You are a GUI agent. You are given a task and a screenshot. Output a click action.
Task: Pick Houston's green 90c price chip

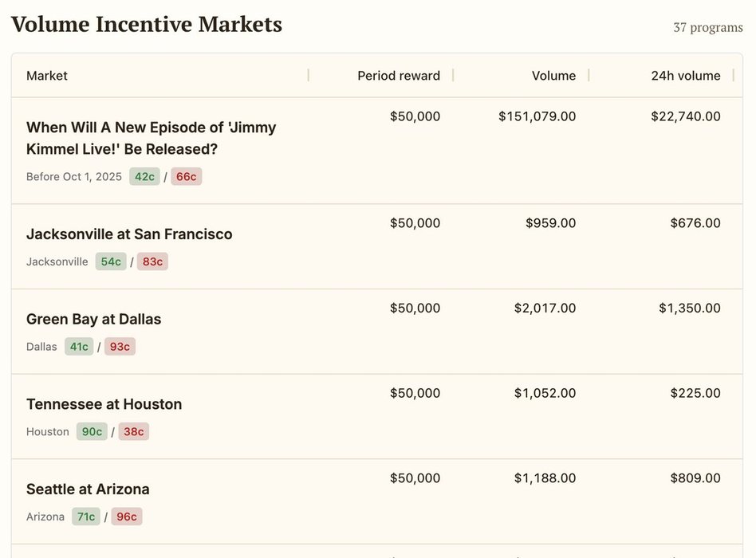pyautogui.click(x=92, y=432)
